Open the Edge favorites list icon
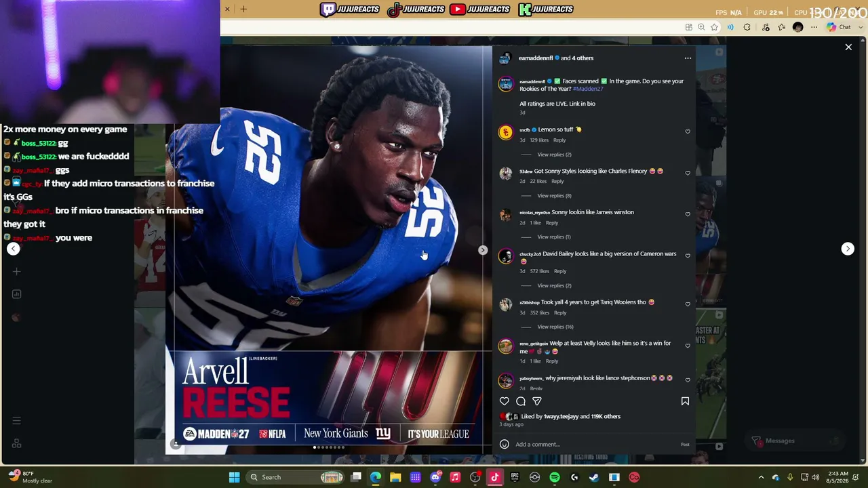This screenshot has width=868, height=488. click(x=782, y=27)
